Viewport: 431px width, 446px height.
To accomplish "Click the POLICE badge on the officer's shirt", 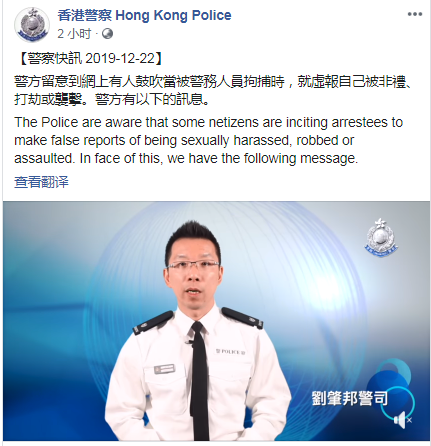I will coord(231,351).
